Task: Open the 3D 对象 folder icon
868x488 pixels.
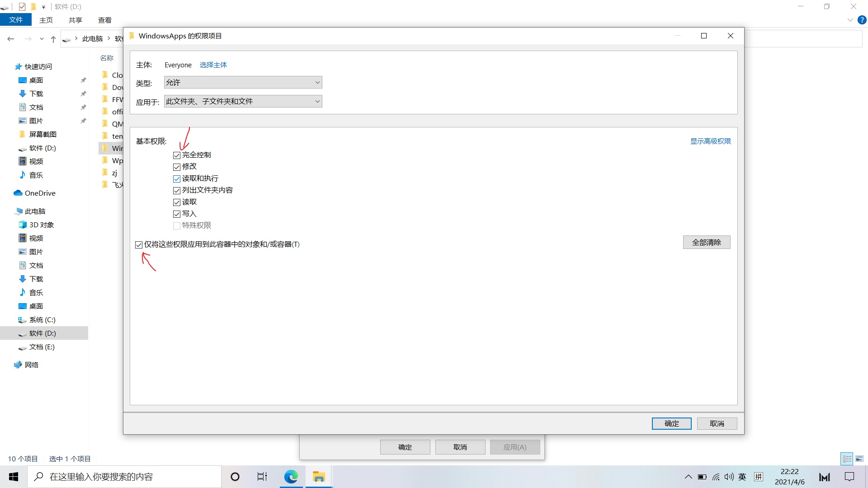Action: tap(22, 225)
